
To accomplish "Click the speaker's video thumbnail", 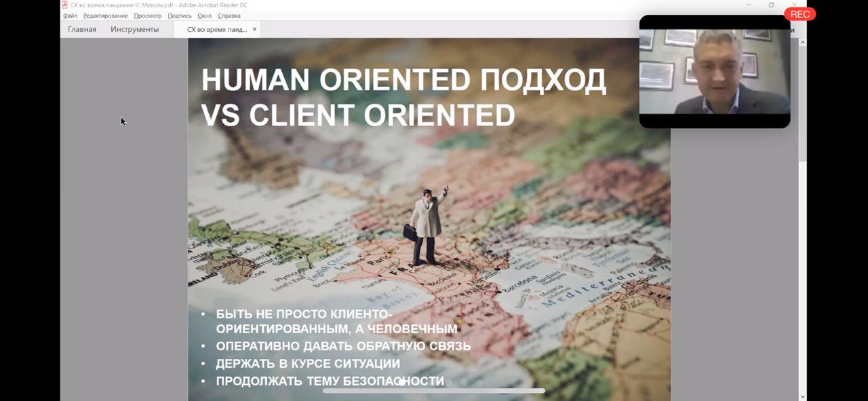I will point(714,71).
